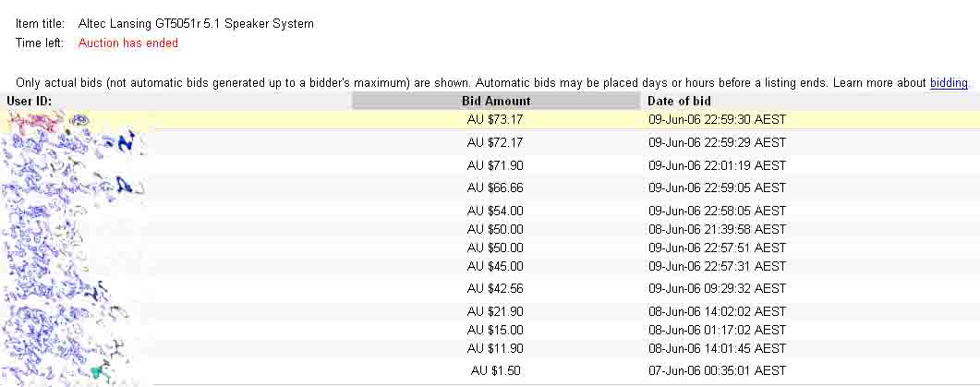
Task: Click the Altec Lansing GT5051r item title
Action: tap(196, 24)
